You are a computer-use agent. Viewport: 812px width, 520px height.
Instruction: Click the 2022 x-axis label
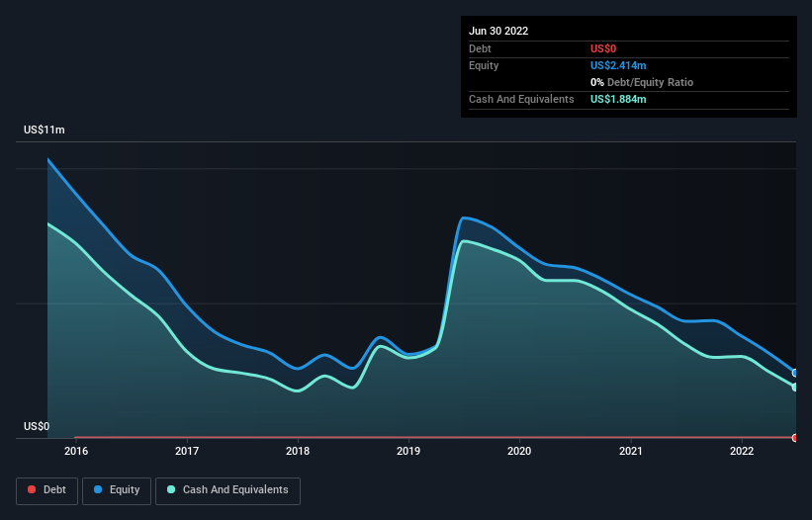pos(742,451)
